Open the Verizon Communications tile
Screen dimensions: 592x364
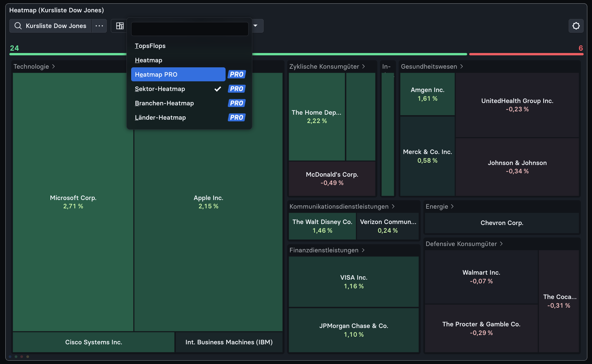point(388,226)
